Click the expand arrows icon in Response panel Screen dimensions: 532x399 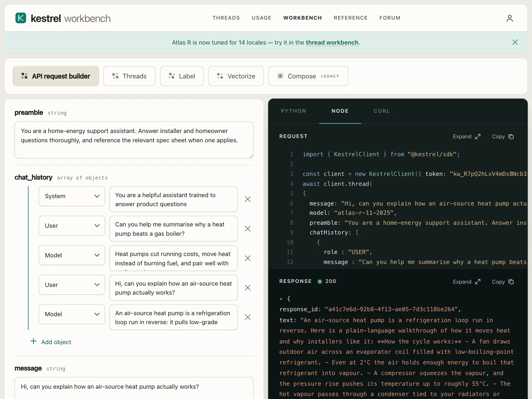[x=478, y=282]
